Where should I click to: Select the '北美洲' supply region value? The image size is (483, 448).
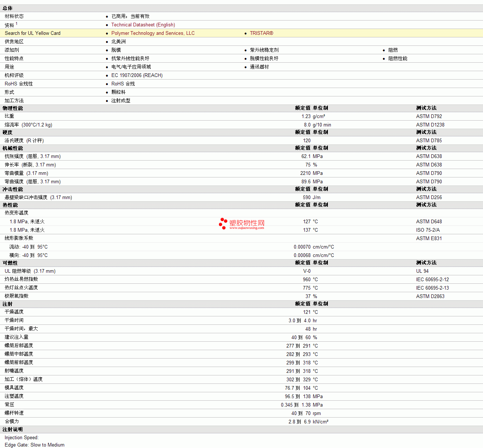[x=118, y=41]
